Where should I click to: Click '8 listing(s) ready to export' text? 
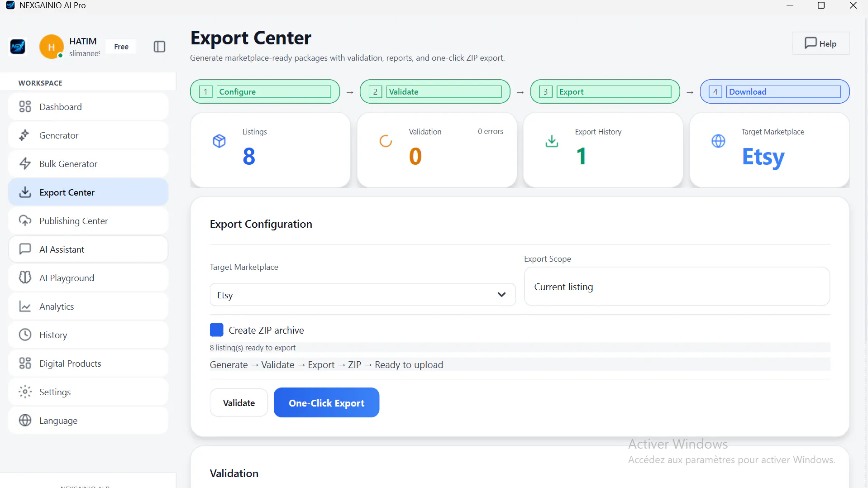[x=253, y=348]
